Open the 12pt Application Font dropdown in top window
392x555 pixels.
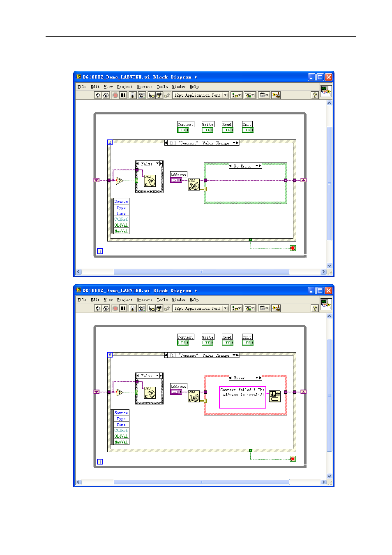(200, 95)
